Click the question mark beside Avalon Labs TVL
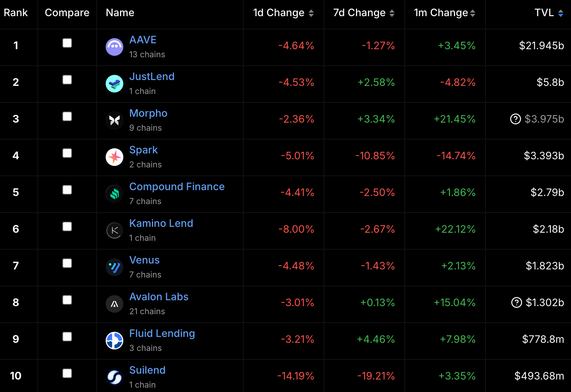The height and width of the screenshot is (392, 571). click(517, 302)
